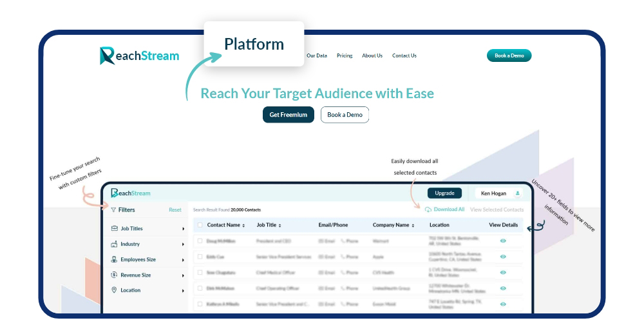Sort by the Company Name sort arrows
Image resolution: width=644 pixels, height=336 pixels.
click(413, 225)
